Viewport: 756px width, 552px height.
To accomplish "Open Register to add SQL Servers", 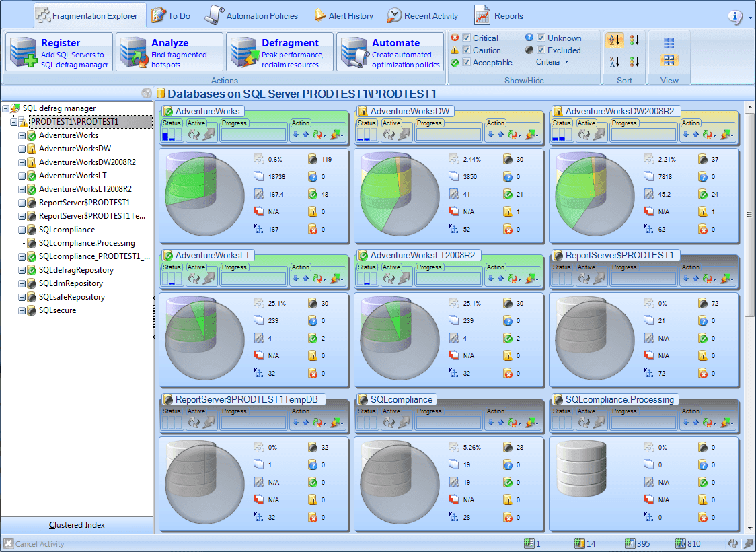I will (59, 52).
